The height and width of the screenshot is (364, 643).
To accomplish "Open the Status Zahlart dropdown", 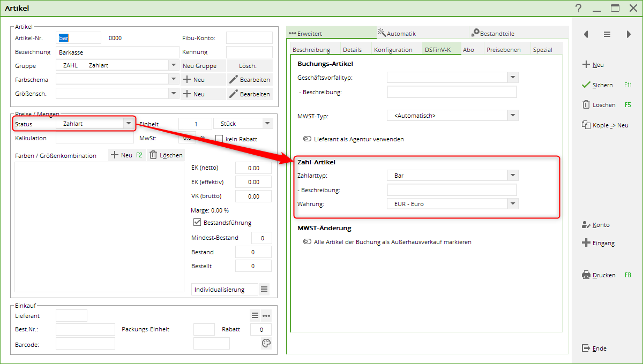I will click(128, 124).
